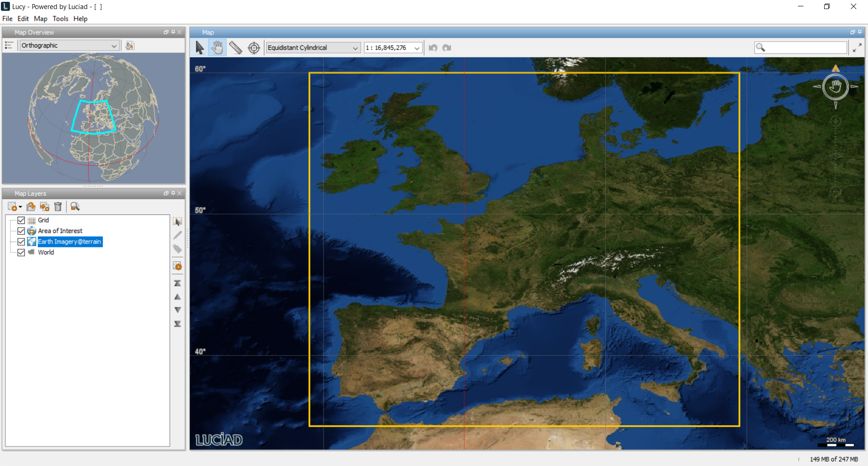Click the memory usage 149 MB of 247 MB
Viewport: 868px width, 466px height.
point(834,459)
